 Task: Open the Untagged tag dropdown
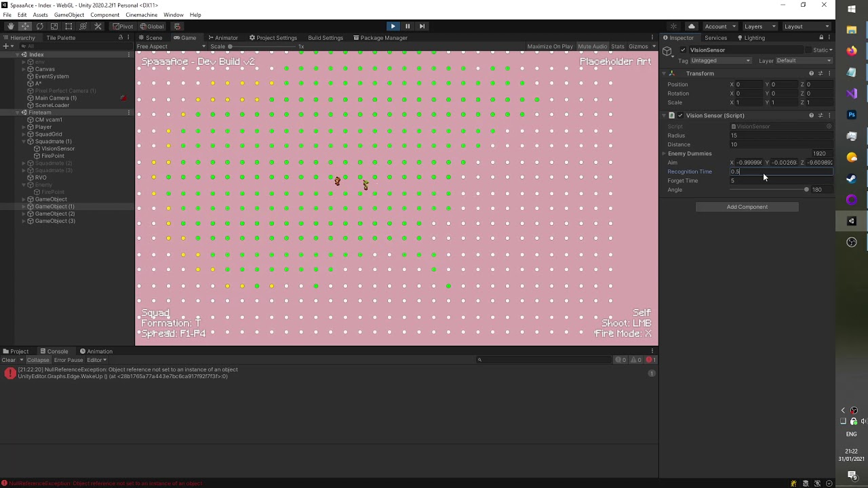point(720,61)
